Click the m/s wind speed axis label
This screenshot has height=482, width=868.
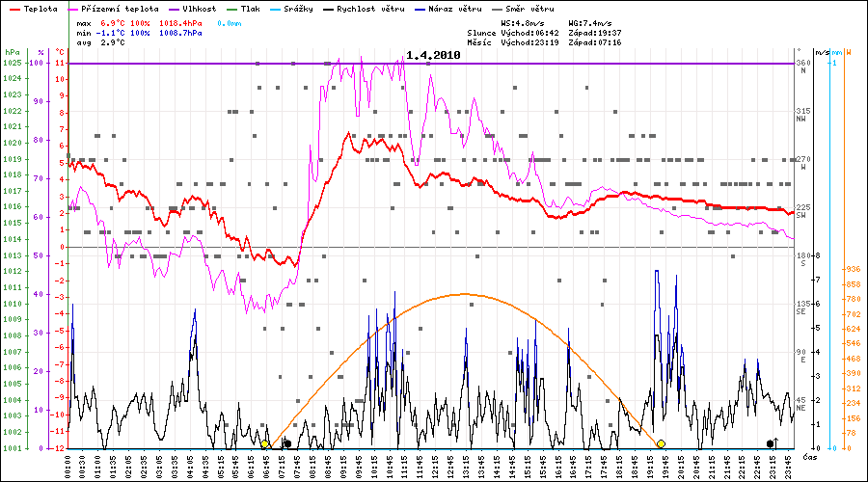[822, 52]
